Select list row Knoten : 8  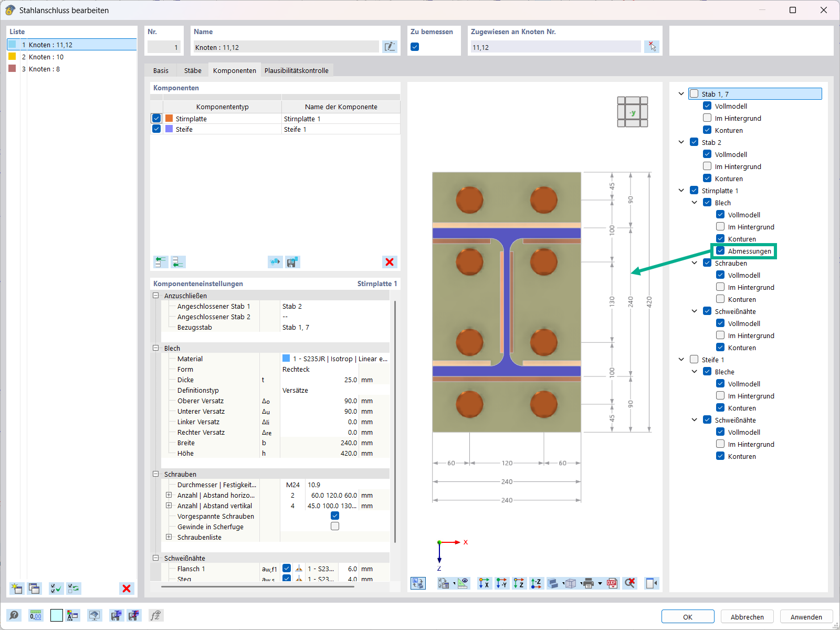[x=72, y=69]
